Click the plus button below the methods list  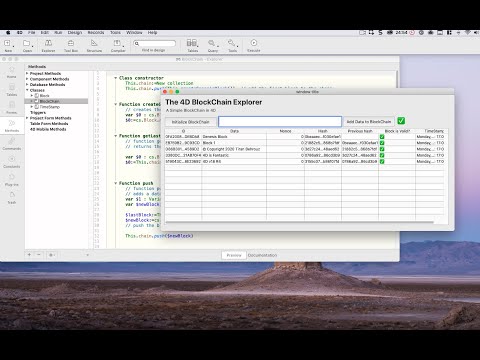[x=29, y=255]
